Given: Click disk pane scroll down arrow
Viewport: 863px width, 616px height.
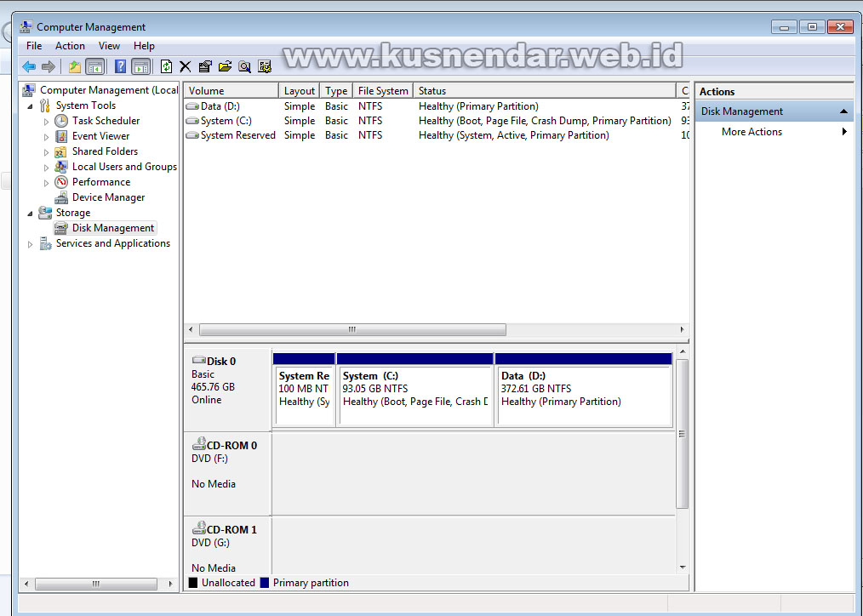Looking at the screenshot, I should 683,568.
